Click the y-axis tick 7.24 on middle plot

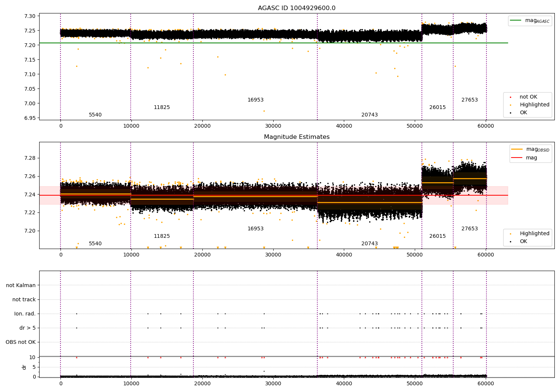point(30,195)
